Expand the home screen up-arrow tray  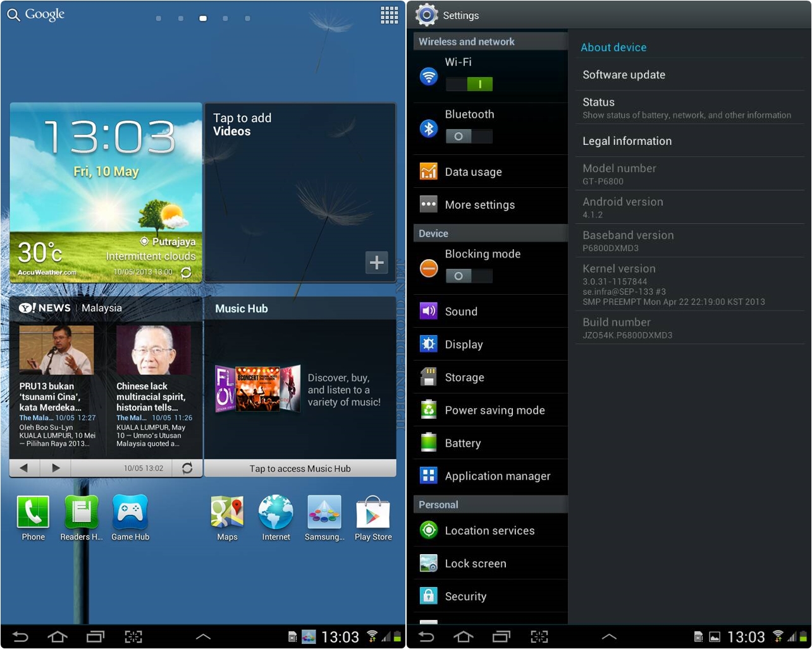click(202, 636)
